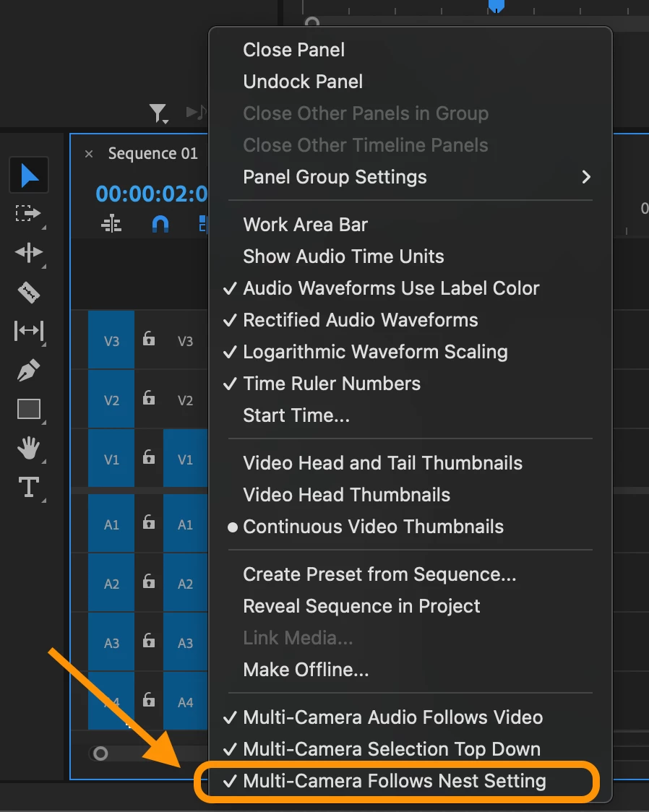Enable Work Area Bar

411,225
